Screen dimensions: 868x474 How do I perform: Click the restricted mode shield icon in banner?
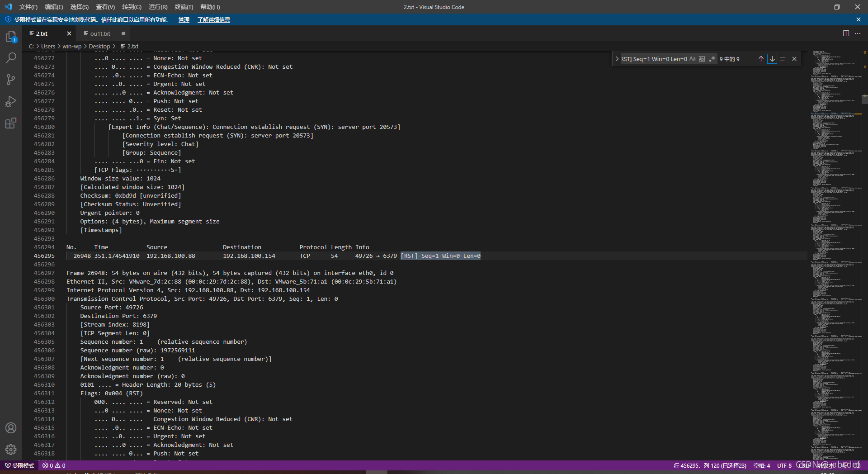point(8,19)
